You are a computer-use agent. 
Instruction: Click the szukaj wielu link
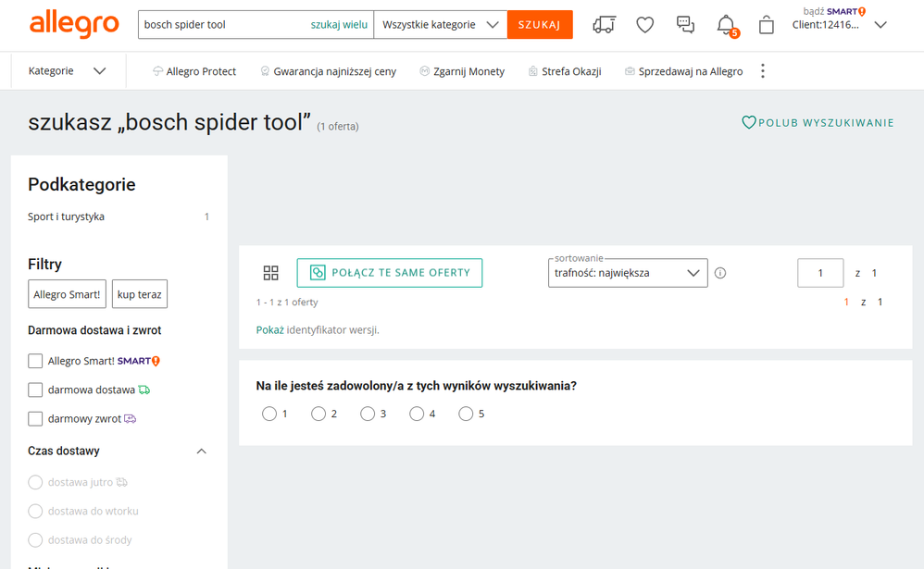point(339,25)
